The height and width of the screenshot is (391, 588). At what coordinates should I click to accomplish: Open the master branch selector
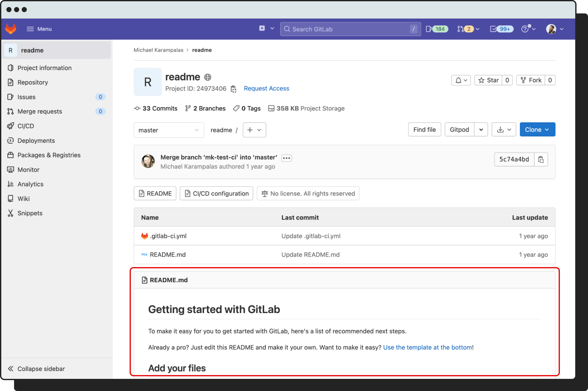pos(169,130)
